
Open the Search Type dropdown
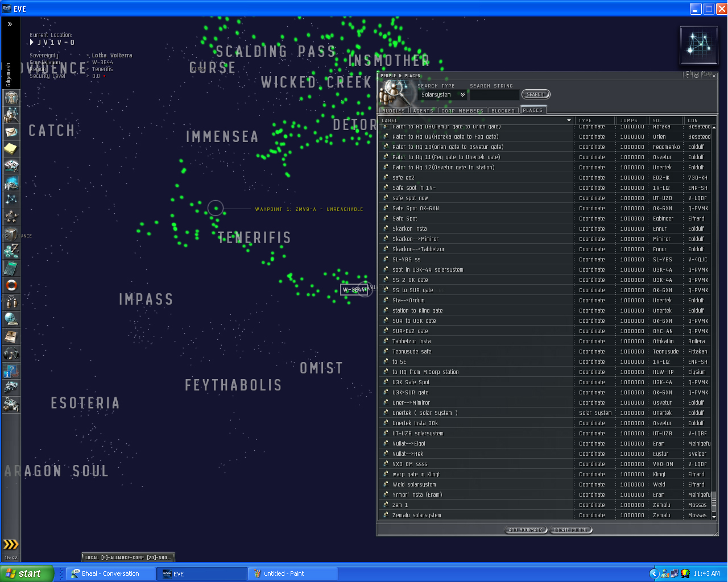pos(443,95)
